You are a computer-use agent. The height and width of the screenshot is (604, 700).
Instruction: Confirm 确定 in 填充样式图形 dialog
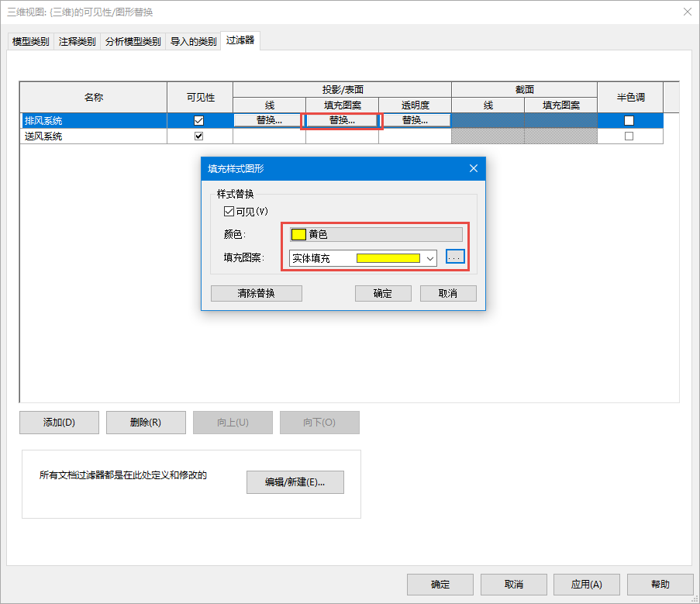[x=383, y=293]
